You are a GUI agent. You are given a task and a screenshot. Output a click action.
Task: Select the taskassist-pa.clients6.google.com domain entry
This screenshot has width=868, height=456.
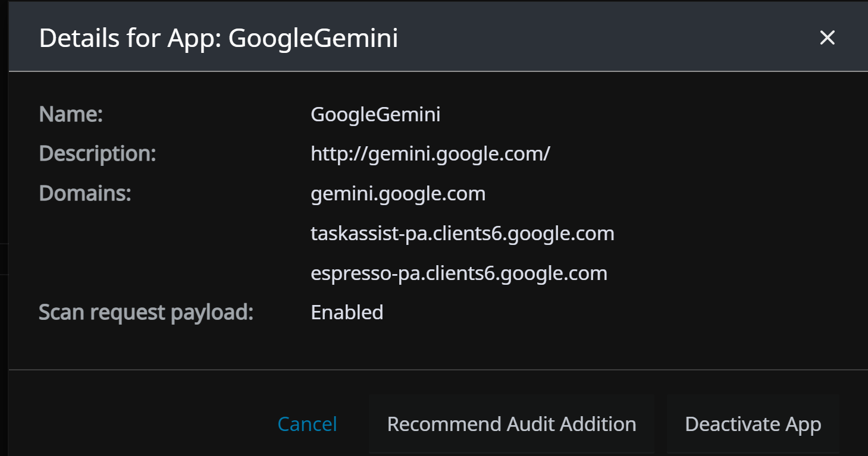[462, 234]
